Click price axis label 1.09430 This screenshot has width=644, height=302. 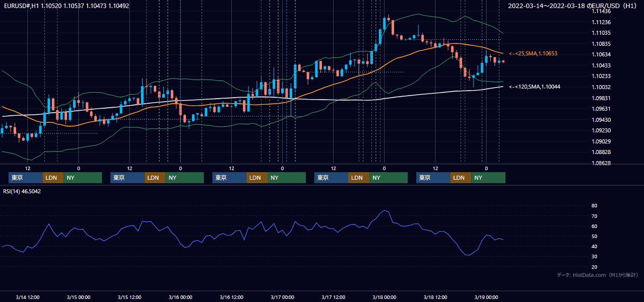click(601, 120)
